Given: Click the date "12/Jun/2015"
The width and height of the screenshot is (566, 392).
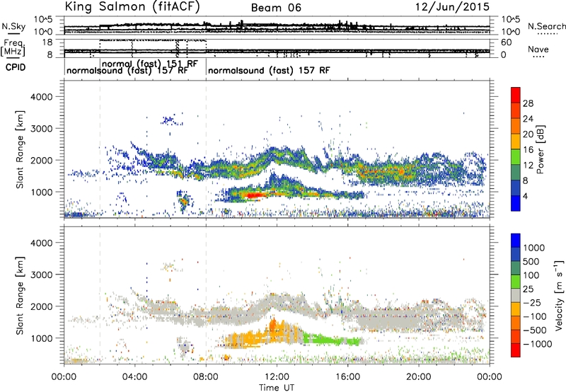Looking at the screenshot, I should pyautogui.click(x=452, y=7).
